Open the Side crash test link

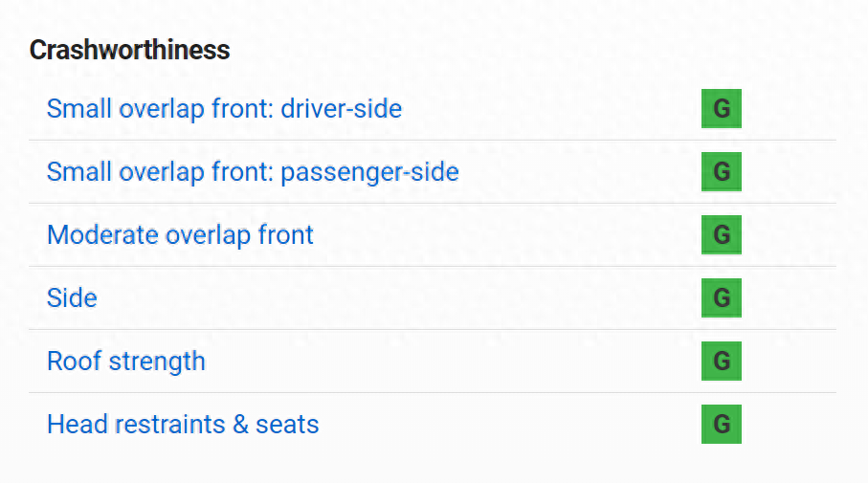pos(72,297)
